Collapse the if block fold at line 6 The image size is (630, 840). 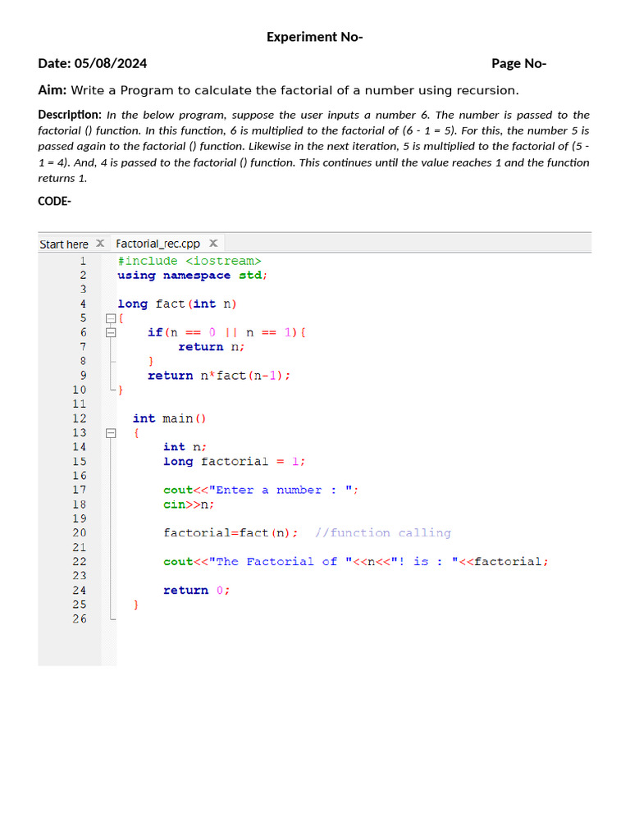pyautogui.click(x=111, y=333)
